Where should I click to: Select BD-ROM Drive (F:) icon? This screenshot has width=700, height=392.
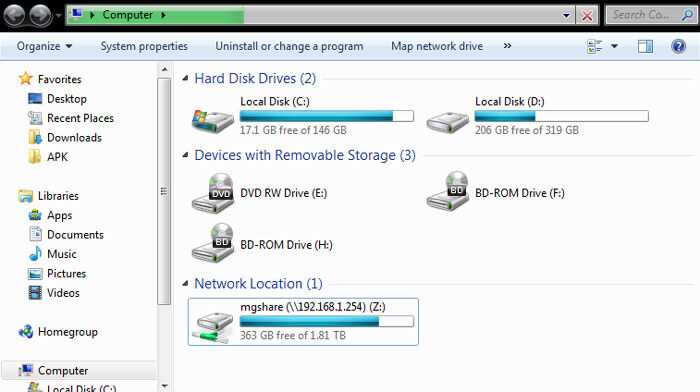click(448, 191)
